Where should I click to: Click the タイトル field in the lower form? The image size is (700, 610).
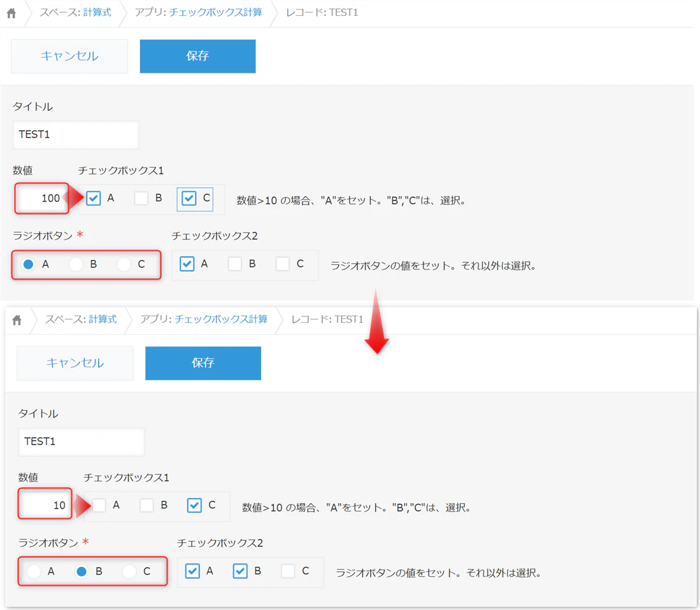[82, 442]
